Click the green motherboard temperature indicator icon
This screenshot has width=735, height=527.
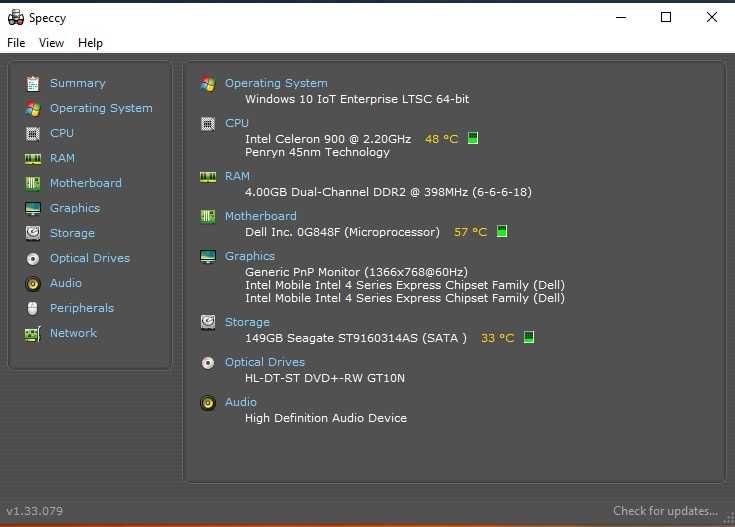502,231
